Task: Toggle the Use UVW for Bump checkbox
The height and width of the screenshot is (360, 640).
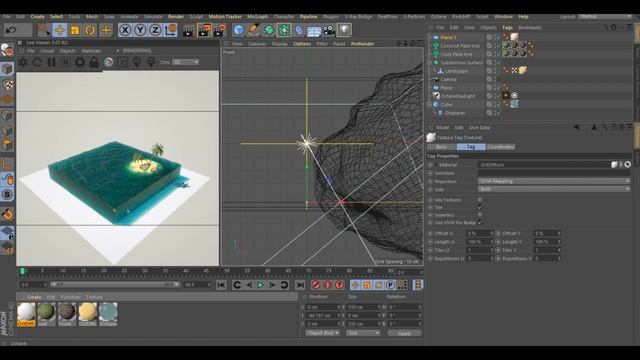Action: click(x=480, y=222)
